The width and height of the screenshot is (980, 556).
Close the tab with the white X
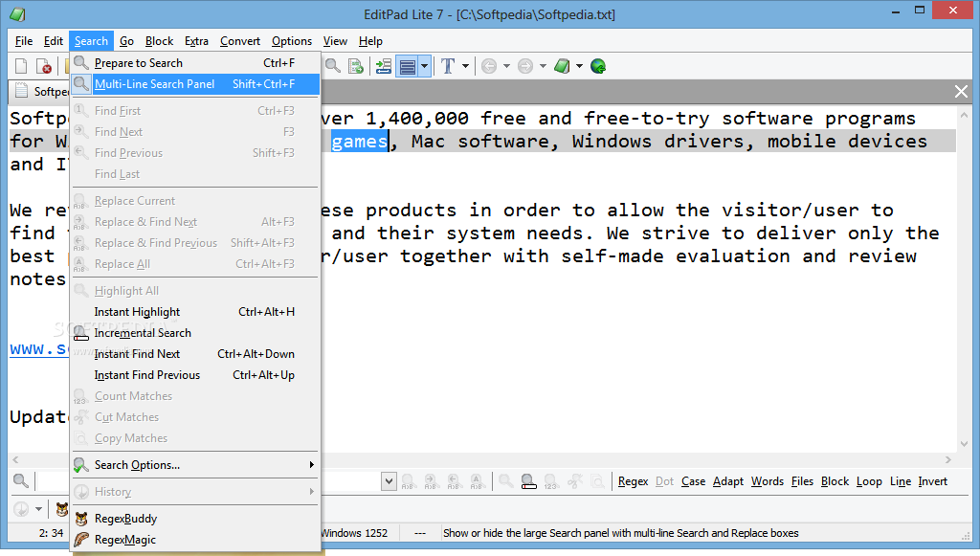pos(961,92)
